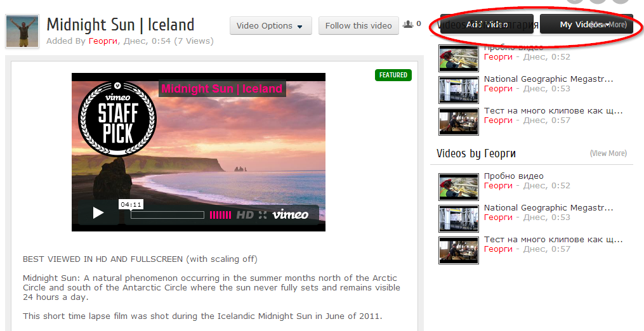Toggle HD quality in player
The height and width of the screenshot is (331, 644).
click(x=245, y=215)
